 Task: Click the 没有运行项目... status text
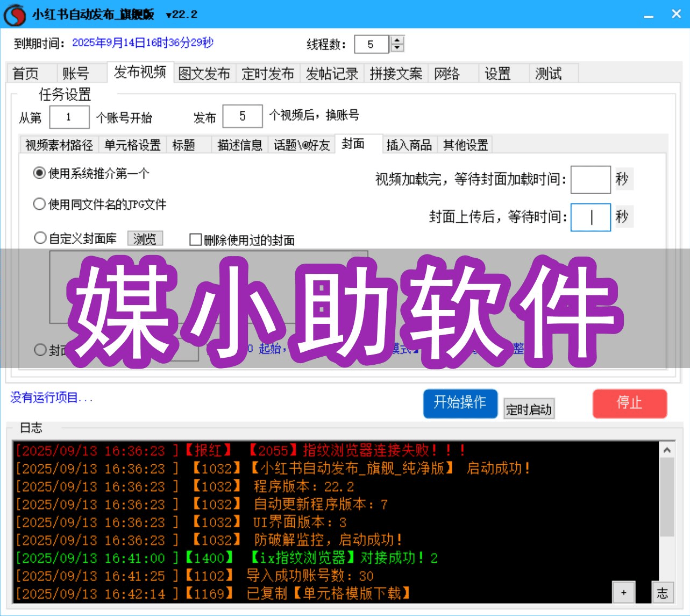(x=52, y=398)
